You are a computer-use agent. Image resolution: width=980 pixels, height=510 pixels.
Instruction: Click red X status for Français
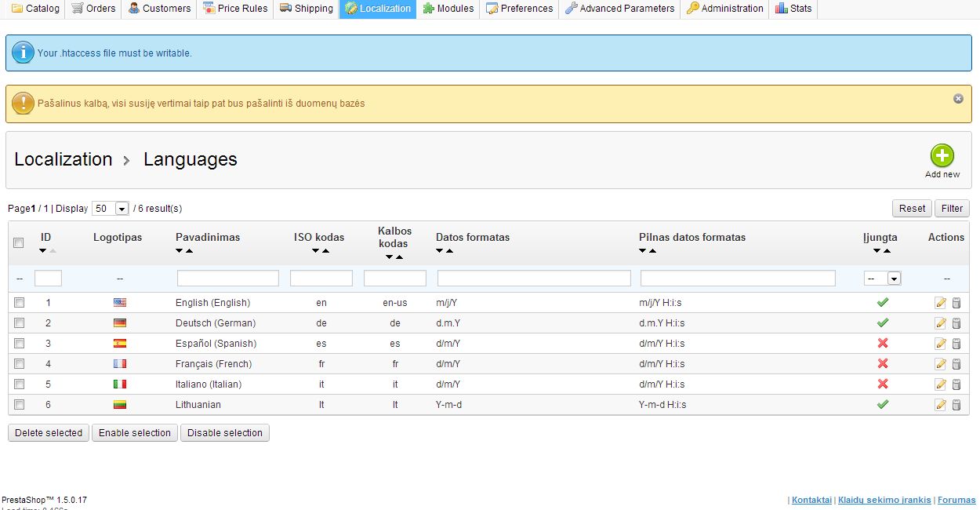tap(882, 364)
